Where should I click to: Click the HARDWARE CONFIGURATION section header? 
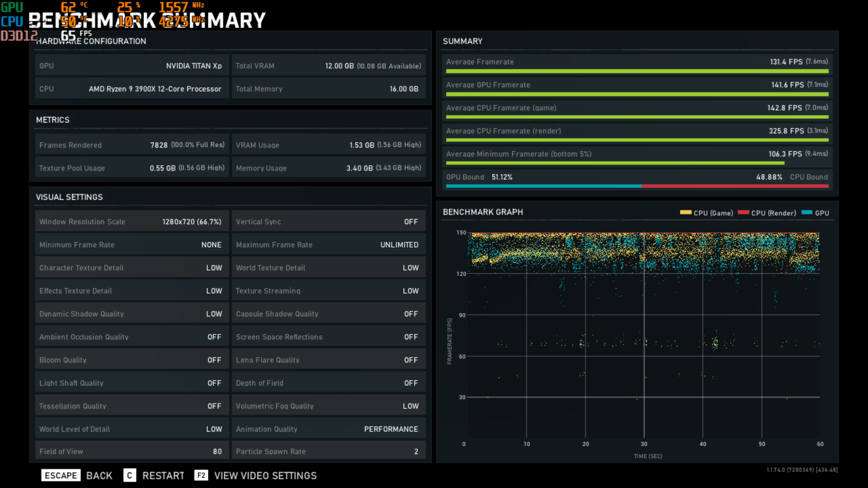pos(91,41)
